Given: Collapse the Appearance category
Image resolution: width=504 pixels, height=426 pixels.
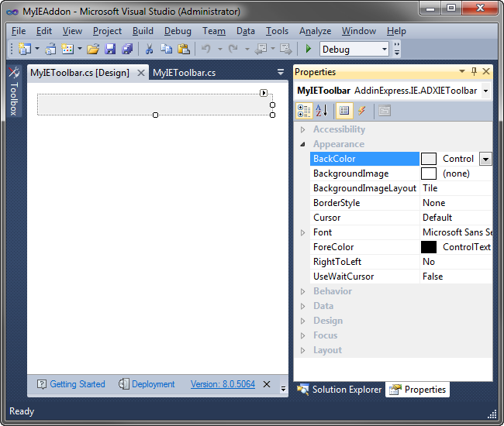Looking at the screenshot, I should coord(302,145).
